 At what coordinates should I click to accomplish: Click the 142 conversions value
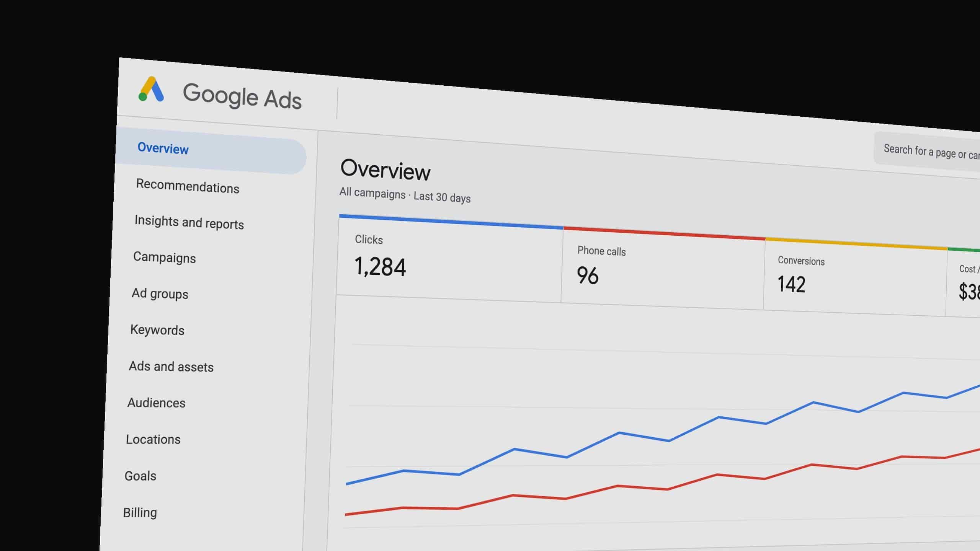click(791, 284)
